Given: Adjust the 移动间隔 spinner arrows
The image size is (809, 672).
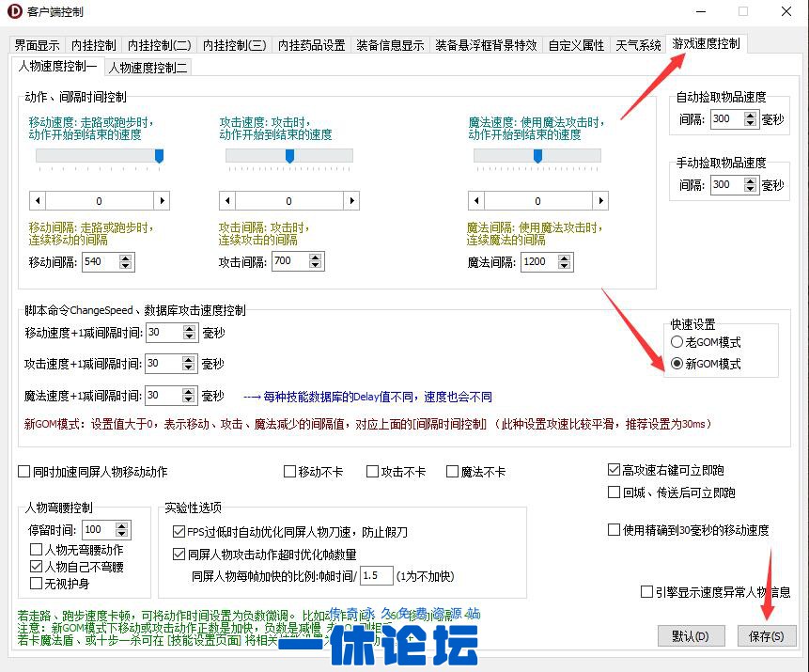Looking at the screenshot, I should (x=125, y=261).
